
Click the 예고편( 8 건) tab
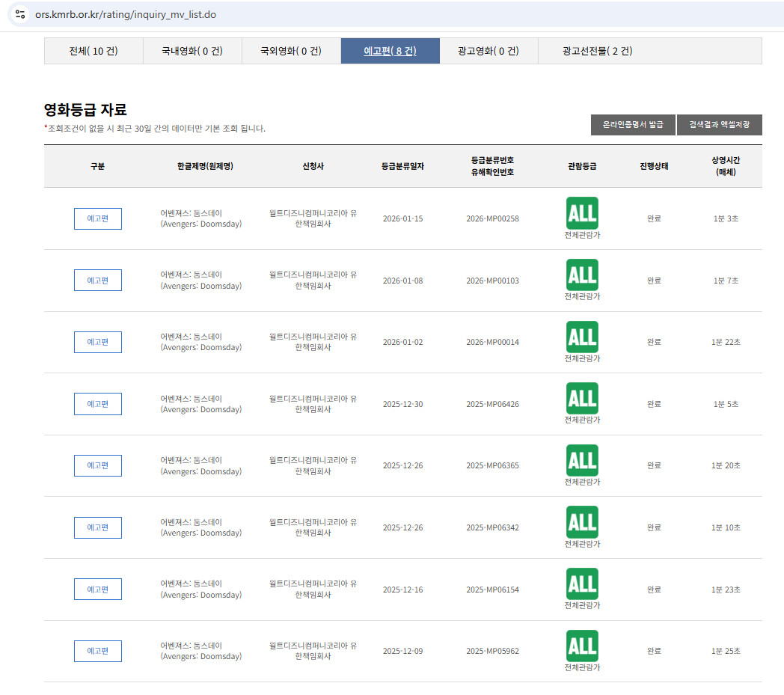[390, 51]
